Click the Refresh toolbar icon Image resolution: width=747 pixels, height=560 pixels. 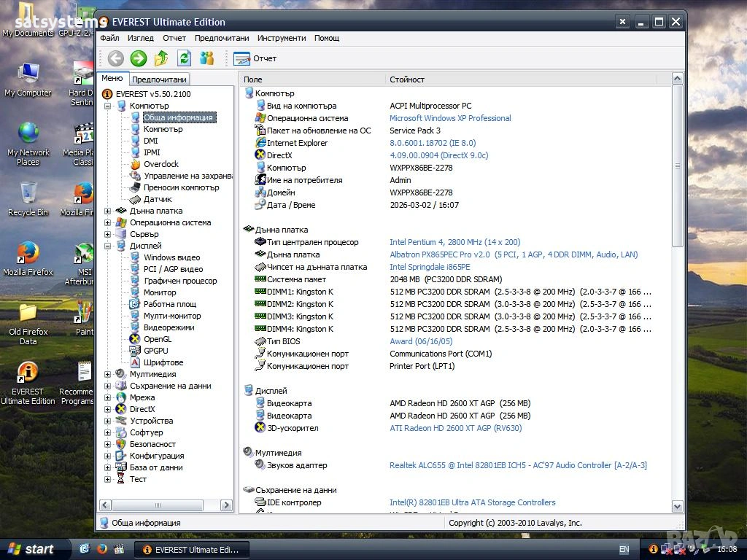pos(184,58)
